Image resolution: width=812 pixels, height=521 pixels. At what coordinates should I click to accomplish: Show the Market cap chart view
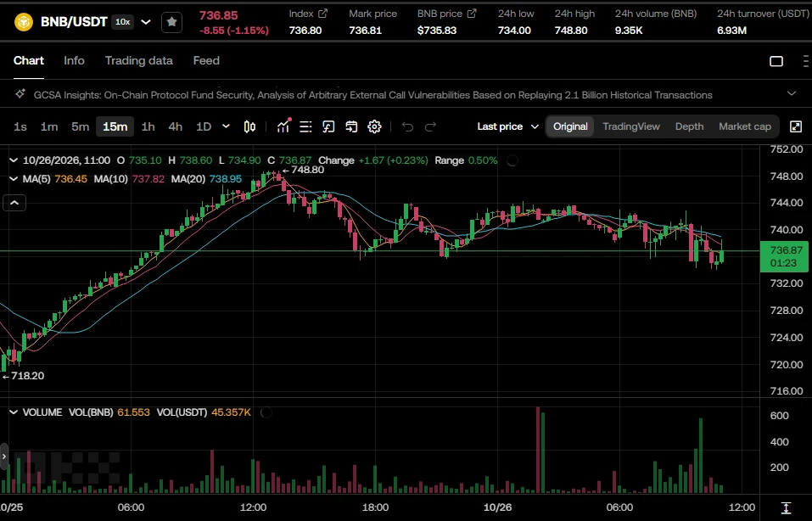click(x=745, y=126)
